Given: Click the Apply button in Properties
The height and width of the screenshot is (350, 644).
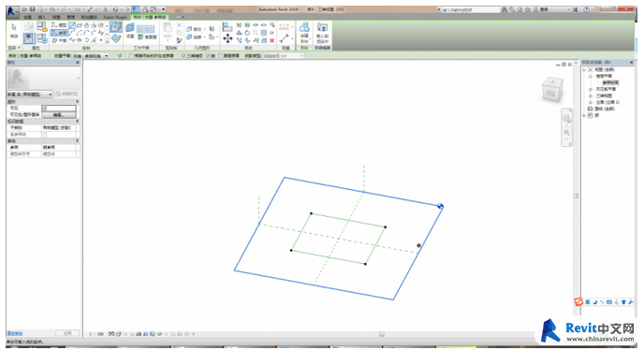Looking at the screenshot, I should point(67,333).
